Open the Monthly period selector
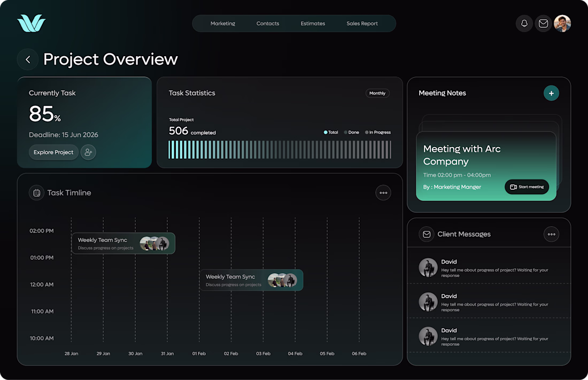Screen dimensions: 588x380 tap(377, 93)
